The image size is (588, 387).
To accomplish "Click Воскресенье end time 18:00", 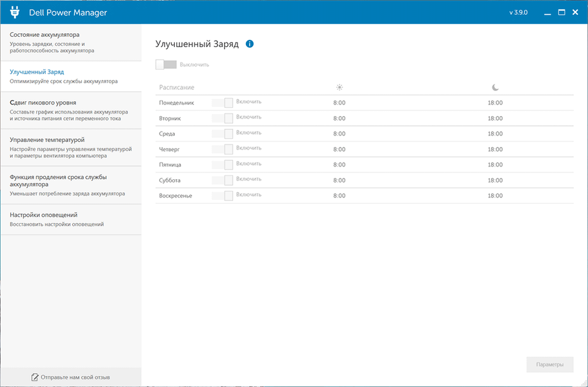I will click(x=495, y=195).
